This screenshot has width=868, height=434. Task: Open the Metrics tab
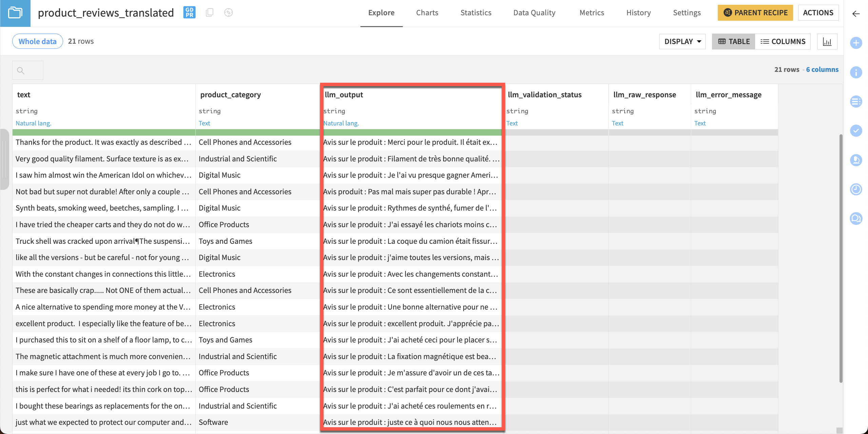[x=592, y=13]
